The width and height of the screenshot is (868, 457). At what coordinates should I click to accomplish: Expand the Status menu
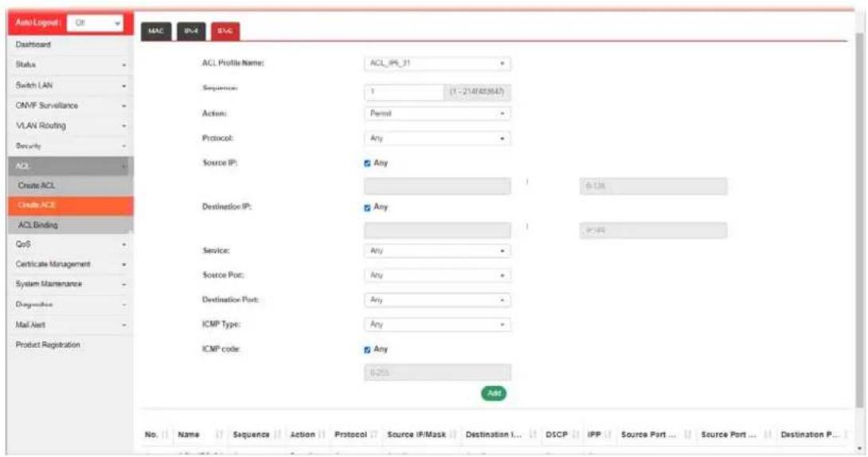pyautogui.click(x=70, y=64)
